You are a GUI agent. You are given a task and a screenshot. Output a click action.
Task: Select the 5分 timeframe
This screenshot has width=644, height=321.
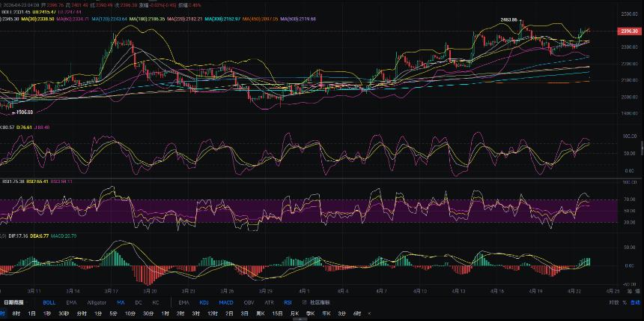pyautogui.click(x=113, y=313)
